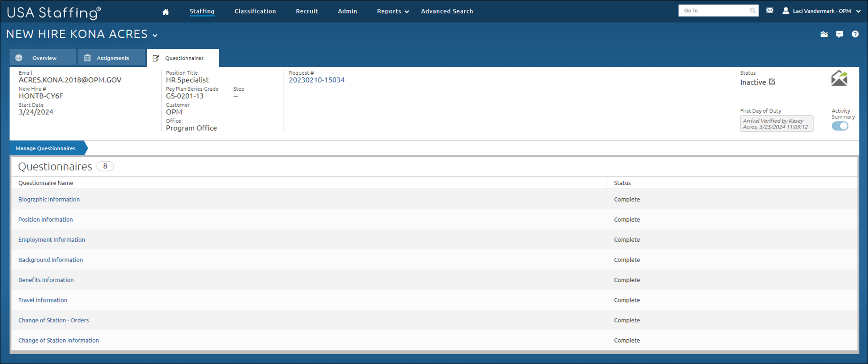Image resolution: width=868 pixels, height=364 pixels.
Task: Open the open-envelope icon beside the chat icon
Action: (x=824, y=34)
